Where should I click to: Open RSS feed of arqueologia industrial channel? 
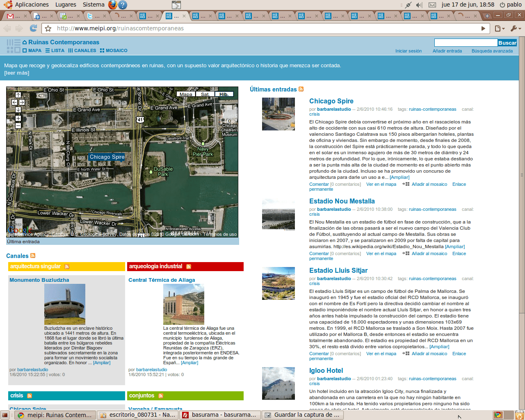(189, 267)
